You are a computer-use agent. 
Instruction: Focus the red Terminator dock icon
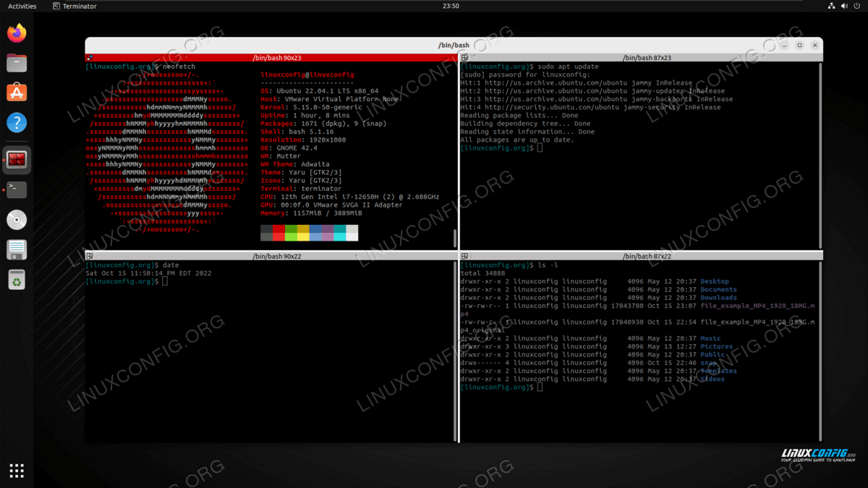coord(17,160)
